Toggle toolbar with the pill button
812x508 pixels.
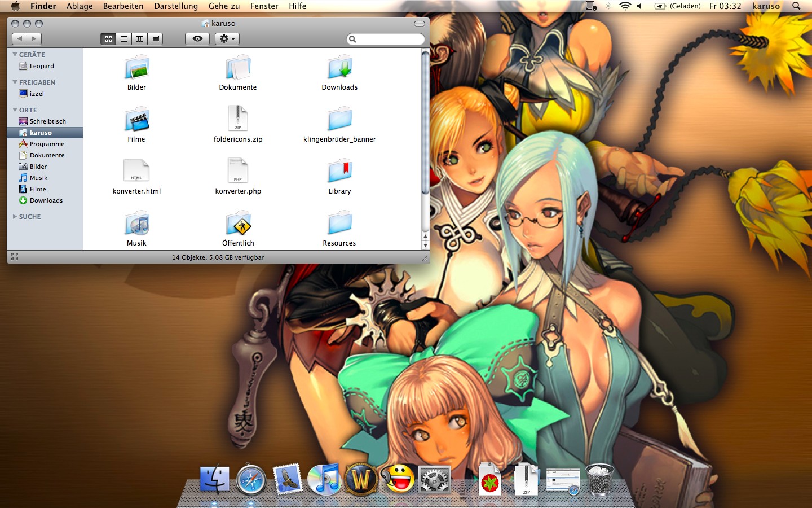point(420,24)
